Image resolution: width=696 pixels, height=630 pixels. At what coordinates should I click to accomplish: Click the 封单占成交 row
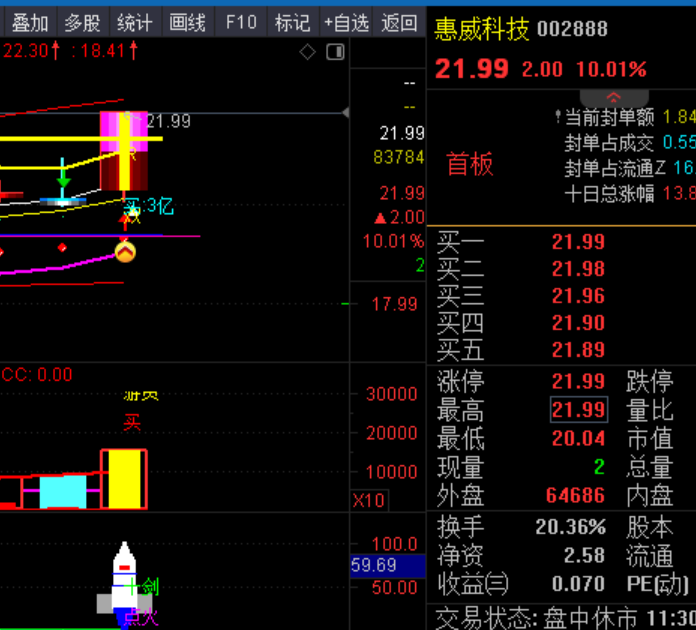click(629, 143)
